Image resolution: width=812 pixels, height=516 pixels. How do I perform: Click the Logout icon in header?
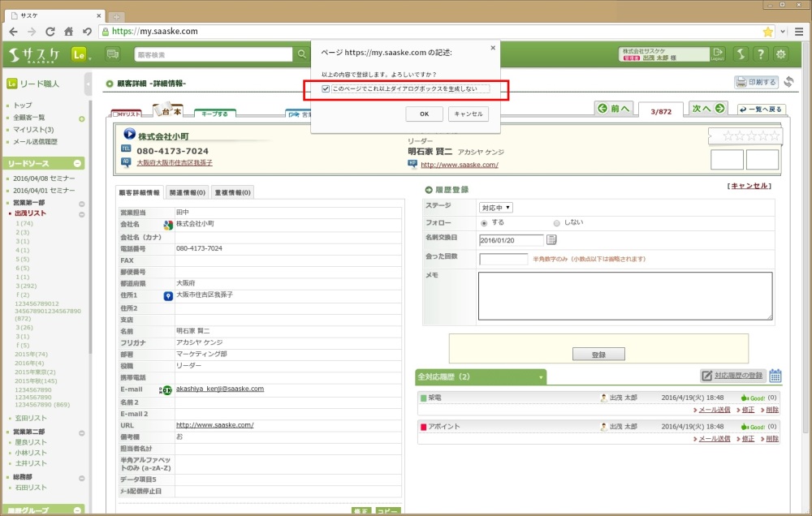tap(718, 54)
